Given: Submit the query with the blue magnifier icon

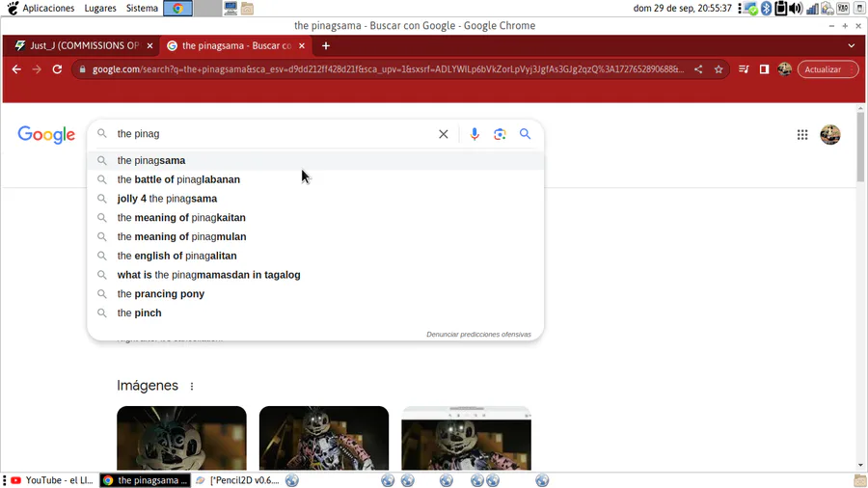Looking at the screenshot, I should [525, 134].
